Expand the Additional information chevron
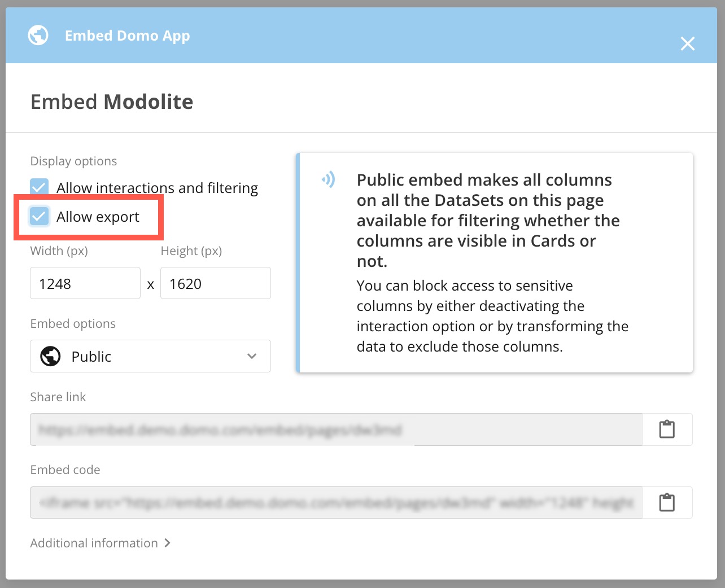The height and width of the screenshot is (588, 725). (167, 543)
